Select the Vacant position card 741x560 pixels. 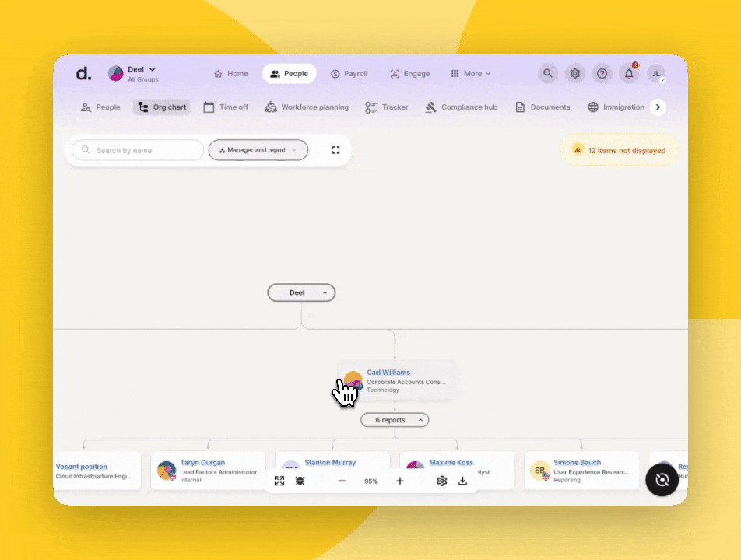tap(97, 471)
